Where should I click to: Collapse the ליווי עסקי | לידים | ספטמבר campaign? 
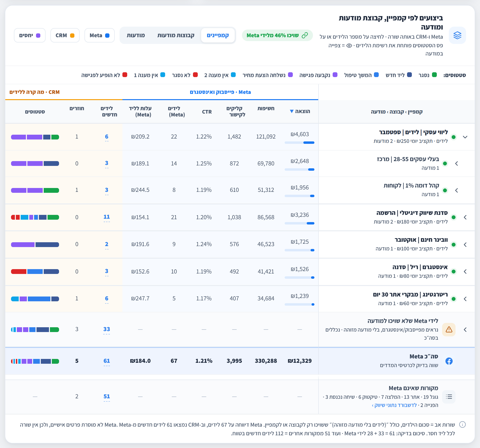(465, 137)
